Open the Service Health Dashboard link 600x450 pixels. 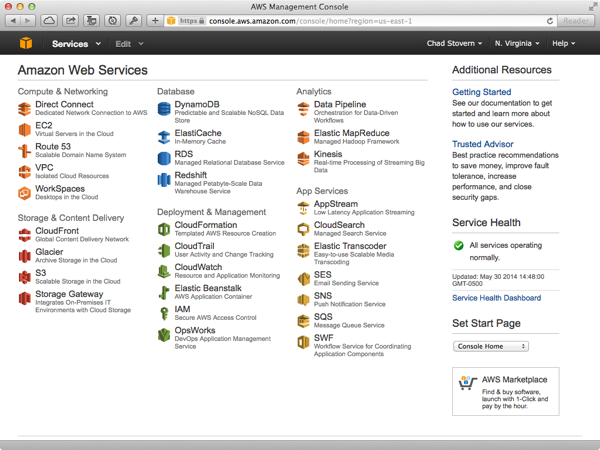click(496, 298)
